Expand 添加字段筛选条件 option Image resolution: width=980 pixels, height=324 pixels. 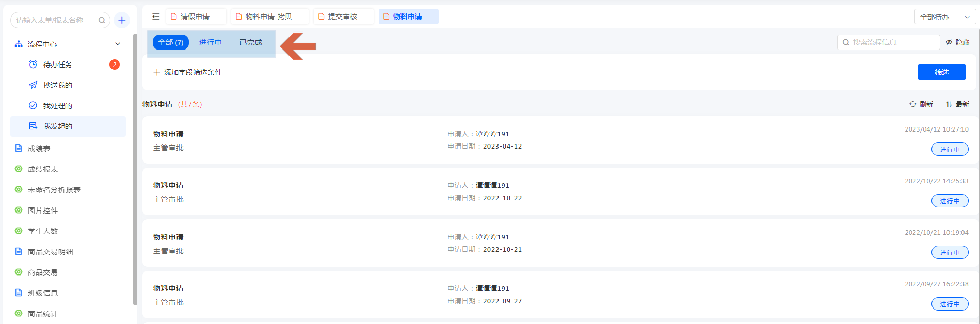coord(188,72)
